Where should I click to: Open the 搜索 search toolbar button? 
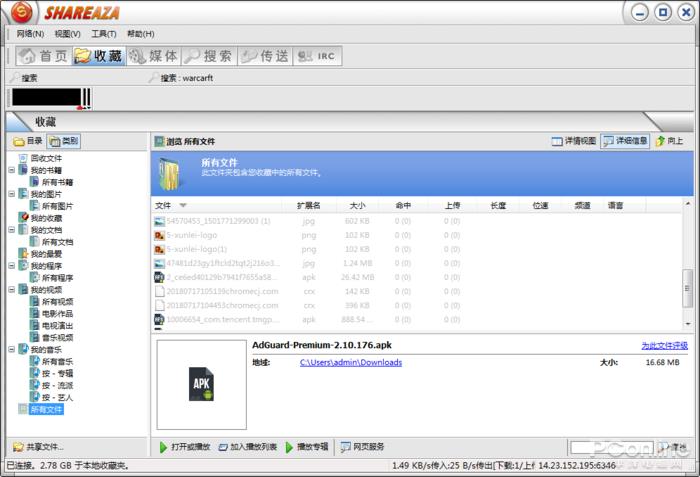(x=208, y=56)
